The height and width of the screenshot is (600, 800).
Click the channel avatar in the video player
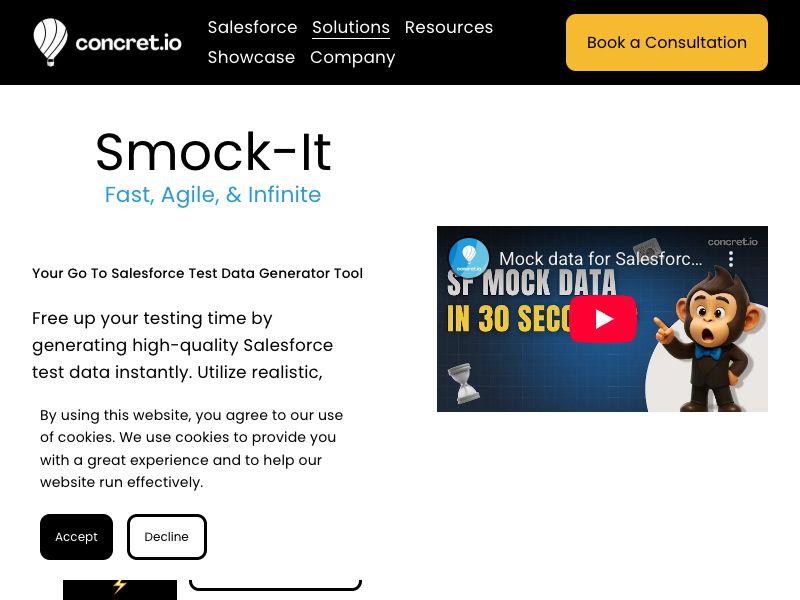[x=470, y=258]
